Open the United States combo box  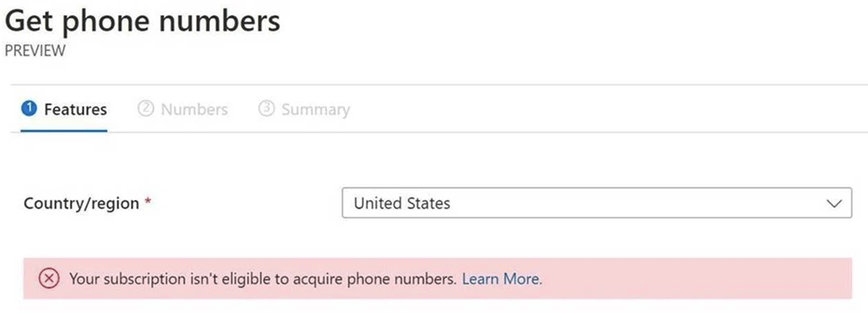pyautogui.click(x=597, y=202)
